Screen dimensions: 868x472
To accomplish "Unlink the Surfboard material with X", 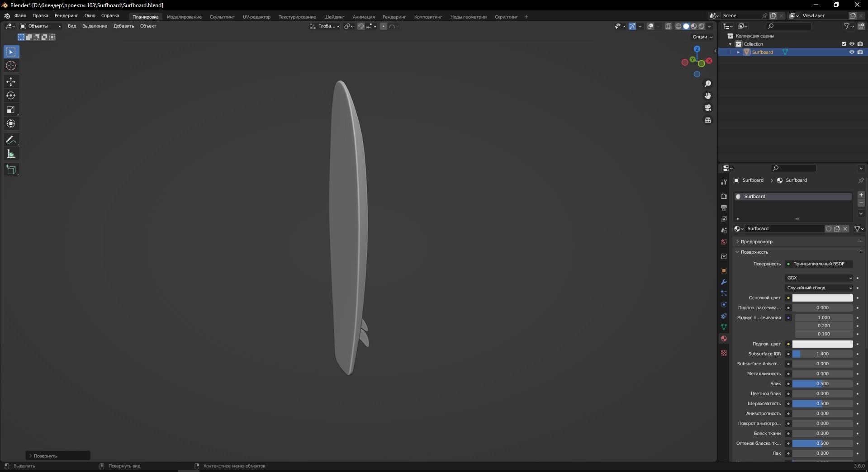I will pyautogui.click(x=845, y=229).
